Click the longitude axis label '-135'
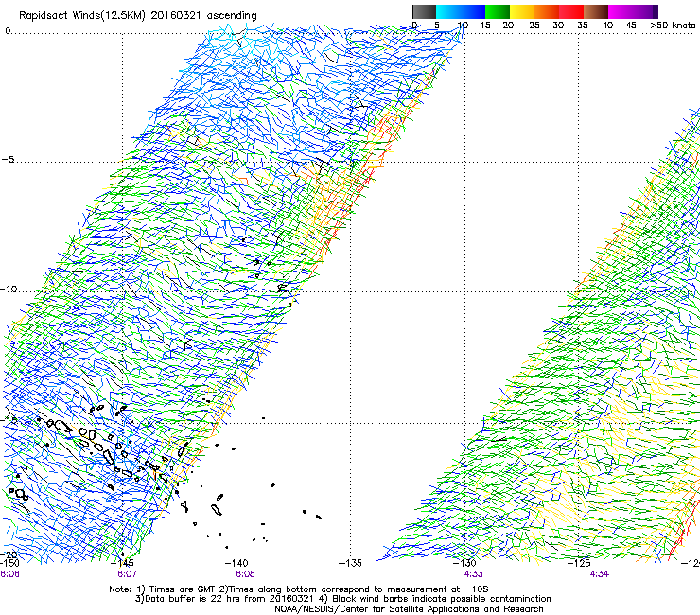The image size is (700, 615). [351, 563]
